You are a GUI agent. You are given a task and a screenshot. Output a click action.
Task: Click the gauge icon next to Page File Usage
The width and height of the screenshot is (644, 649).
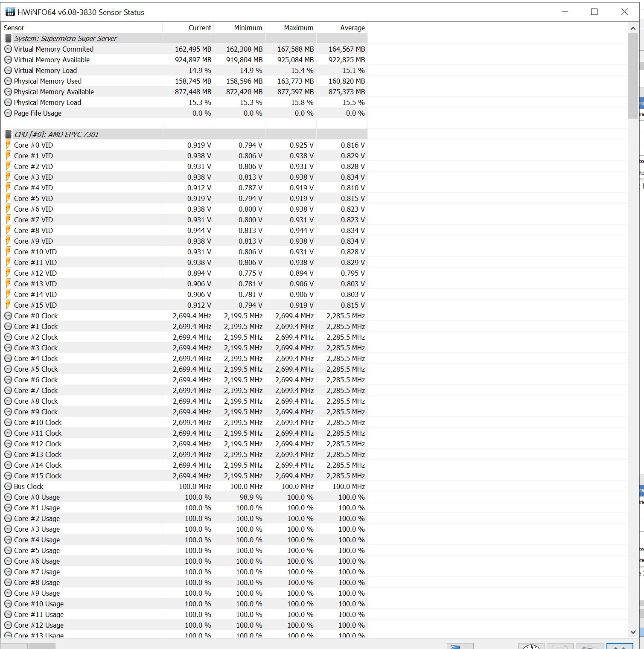pyautogui.click(x=8, y=113)
